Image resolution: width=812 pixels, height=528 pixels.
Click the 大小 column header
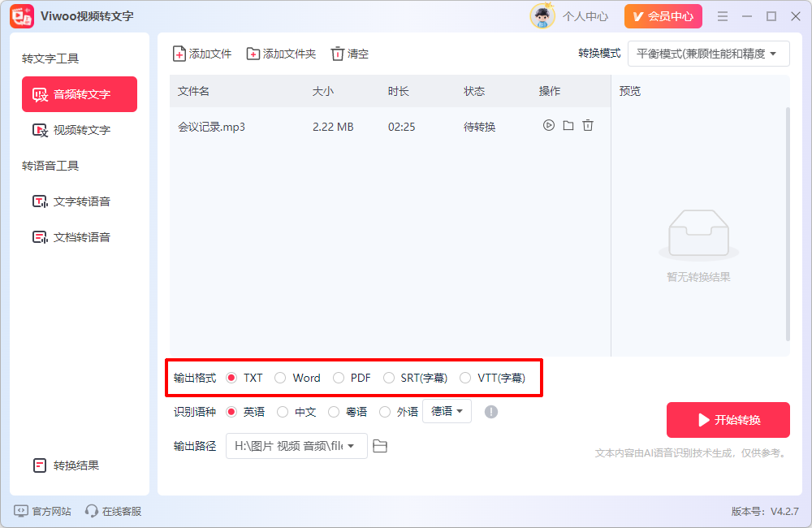pos(323,91)
